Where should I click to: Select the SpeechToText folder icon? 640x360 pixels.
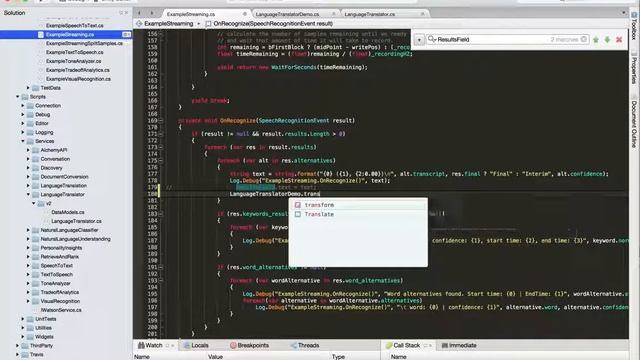click(x=36, y=266)
